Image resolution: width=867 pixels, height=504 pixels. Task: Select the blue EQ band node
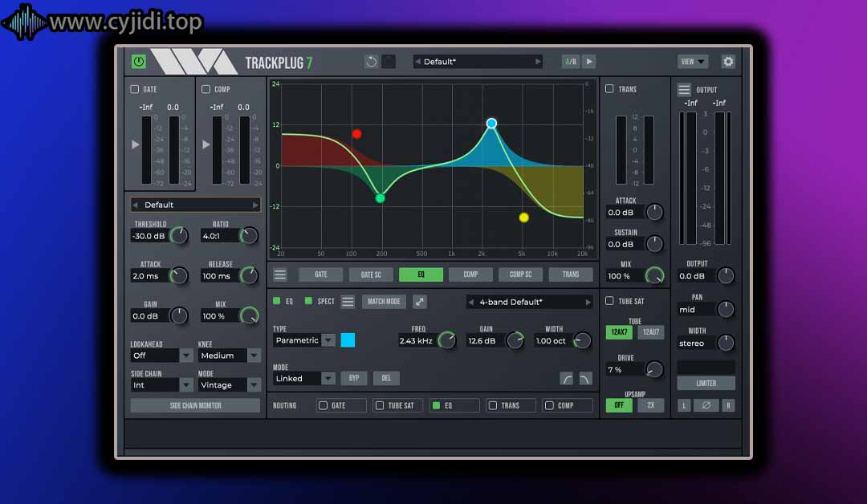point(491,124)
